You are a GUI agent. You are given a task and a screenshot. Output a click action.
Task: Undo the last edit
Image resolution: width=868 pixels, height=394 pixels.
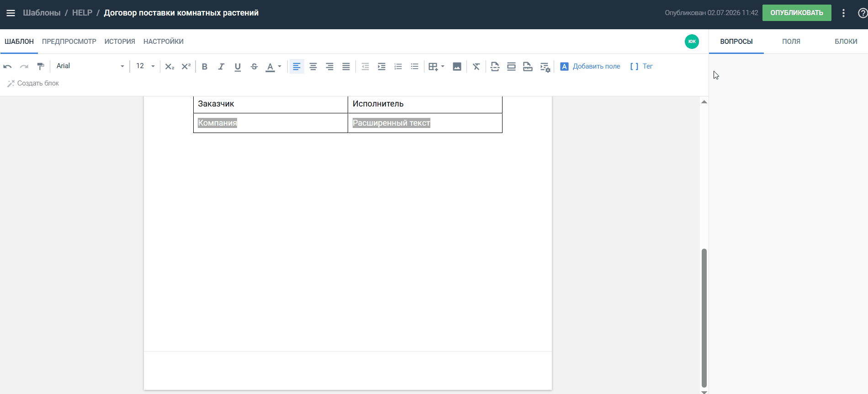click(x=8, y=67)
